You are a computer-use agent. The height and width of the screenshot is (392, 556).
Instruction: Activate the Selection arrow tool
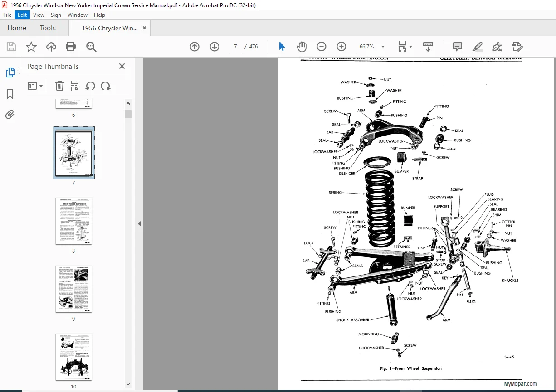282,47
